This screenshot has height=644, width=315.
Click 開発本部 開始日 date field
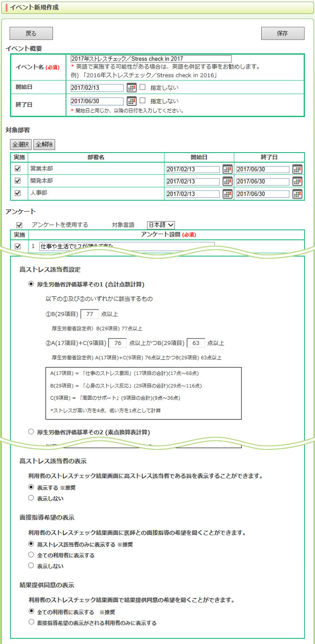point(193,181)
